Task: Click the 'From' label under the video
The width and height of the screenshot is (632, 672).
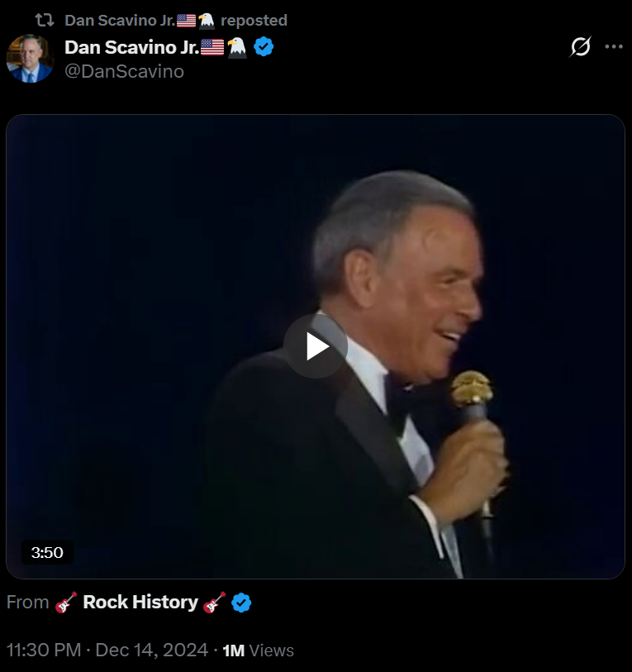Action: click(x=28, y=603)
